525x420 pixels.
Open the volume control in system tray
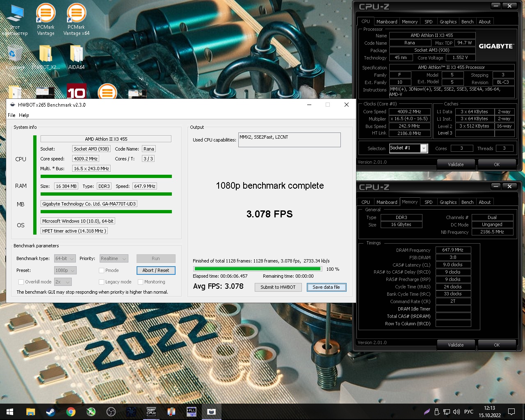[457, 412]
